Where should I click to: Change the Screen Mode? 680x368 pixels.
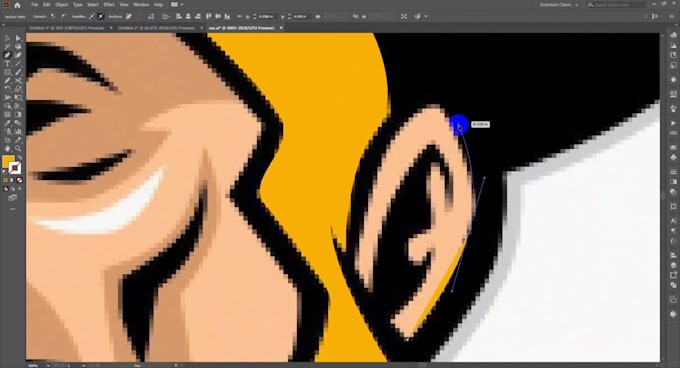13,198
